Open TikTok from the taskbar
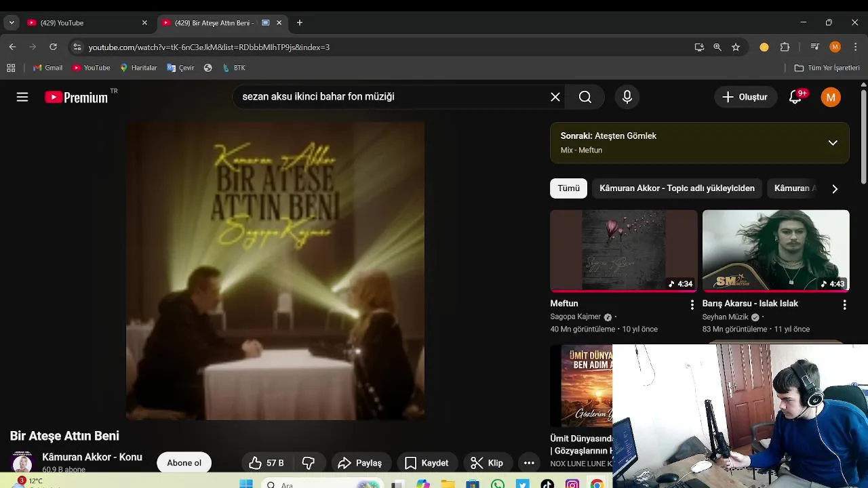 coord(547,483)
